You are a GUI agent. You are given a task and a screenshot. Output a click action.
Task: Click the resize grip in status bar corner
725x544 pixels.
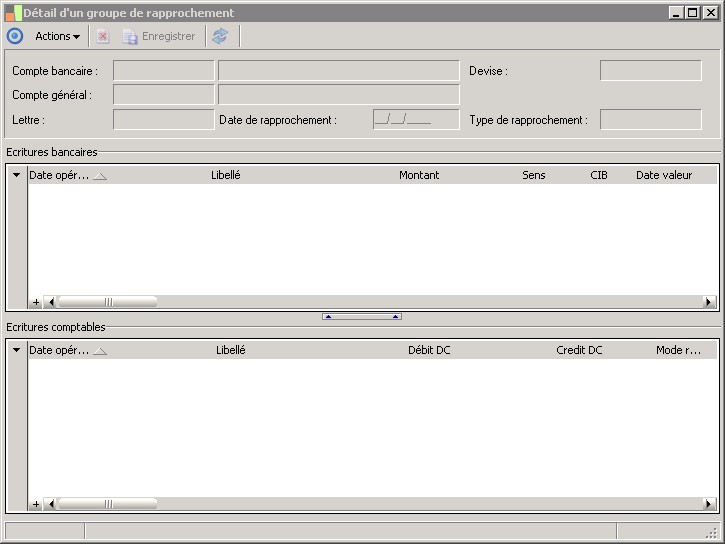(712, 533)
